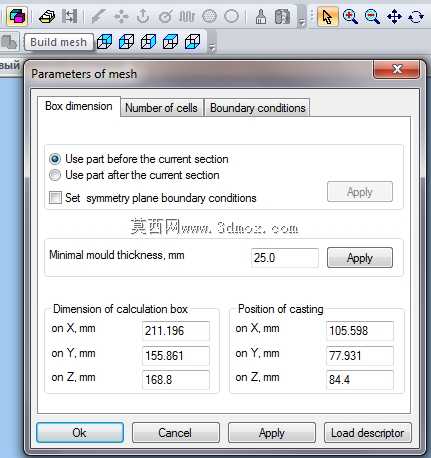Image resolution: width=431 pixels, height=458 pixels.
Task: Click the zoom in magnifier icon
Action: 350,16
